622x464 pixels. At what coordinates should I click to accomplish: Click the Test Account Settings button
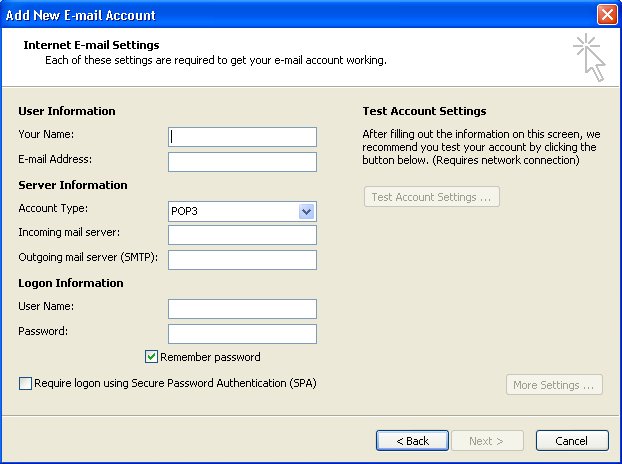tap(432, 197)
